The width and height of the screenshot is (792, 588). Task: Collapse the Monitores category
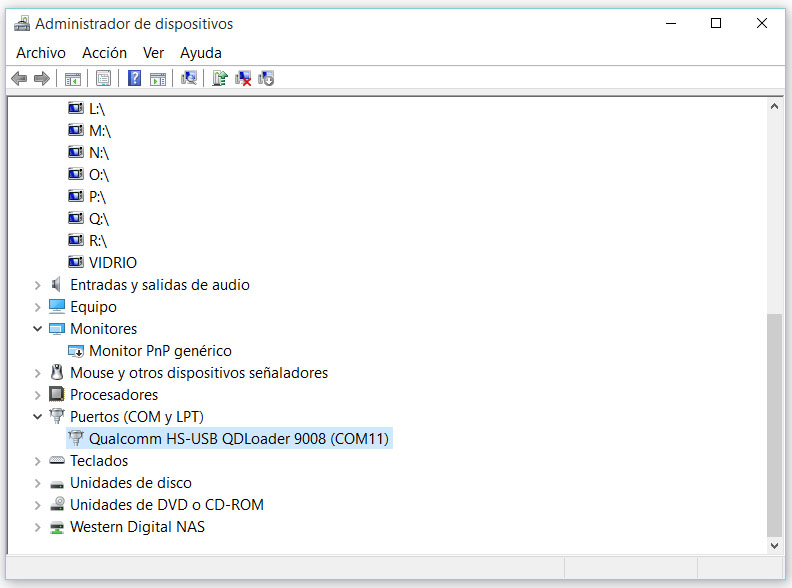(x=38, y=329)
